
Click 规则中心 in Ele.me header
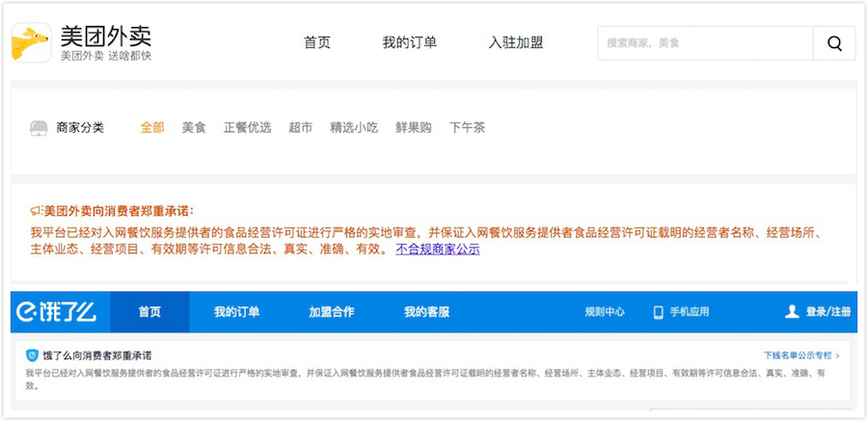click(605, 312)
